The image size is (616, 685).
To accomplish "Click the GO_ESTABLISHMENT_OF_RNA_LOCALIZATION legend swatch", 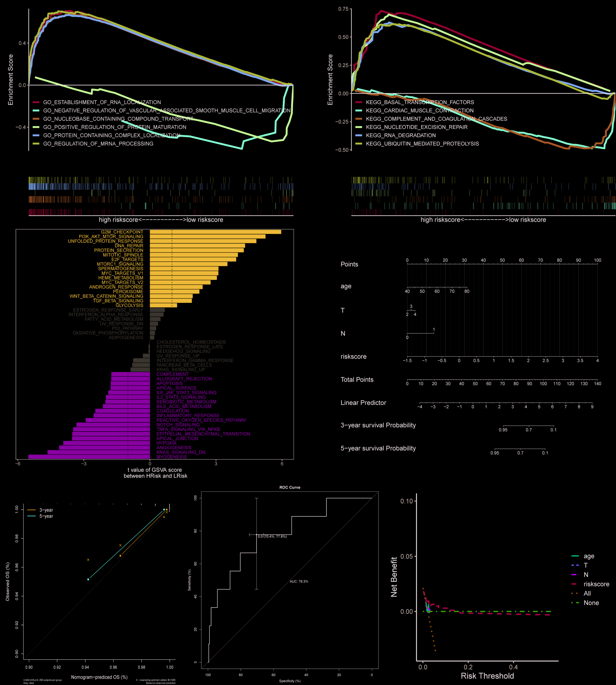I will pos(36,102).
